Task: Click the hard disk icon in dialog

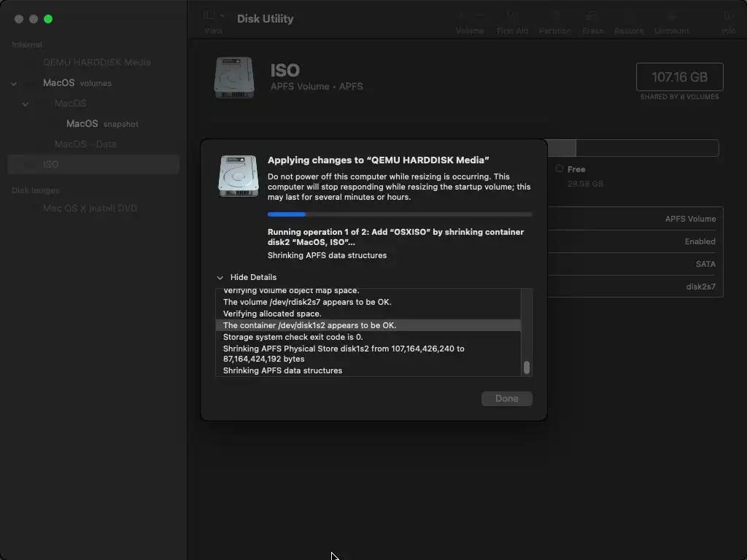Action: coord(239,176)
